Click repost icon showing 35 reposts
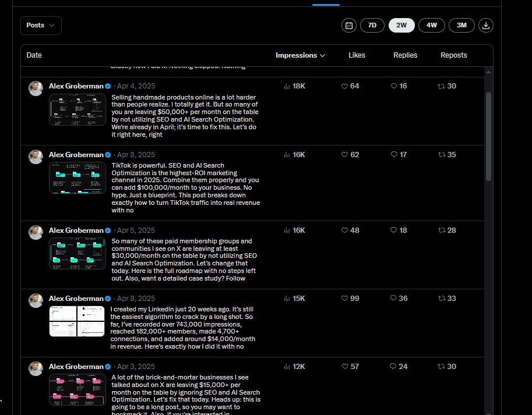 441,155
